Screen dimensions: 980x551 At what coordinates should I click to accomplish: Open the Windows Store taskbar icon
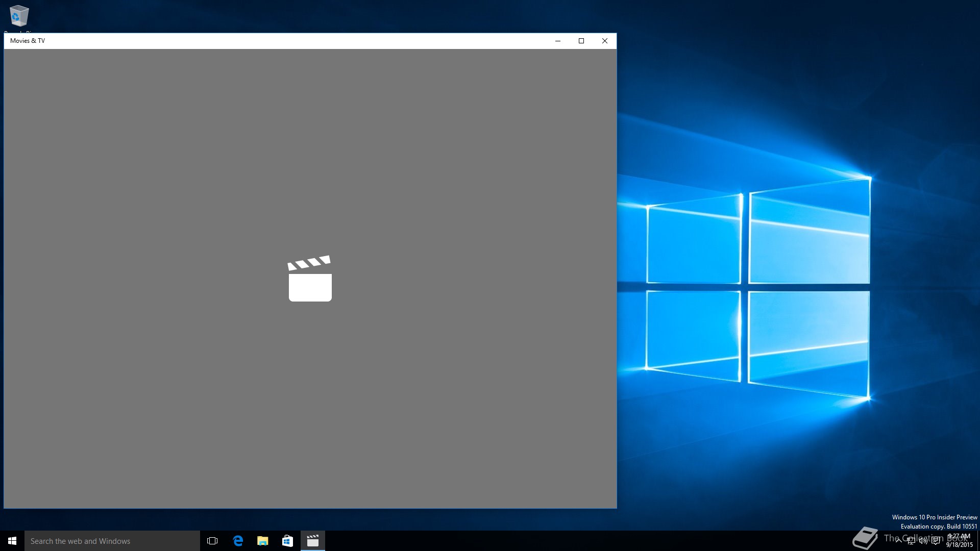point(287,541)
